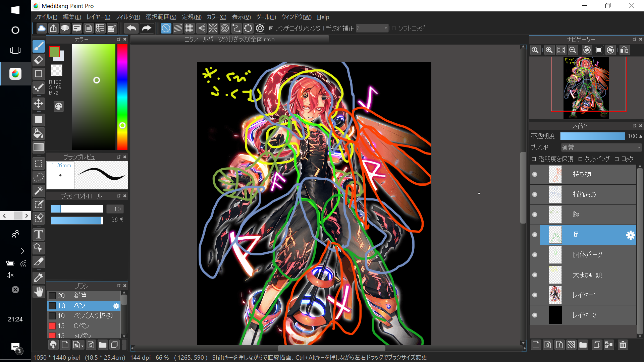The image size is (644, 362).
Task: Toggle the 透明度を保護 checkbox
Action: pyautogui.click(x=534, y=159)
